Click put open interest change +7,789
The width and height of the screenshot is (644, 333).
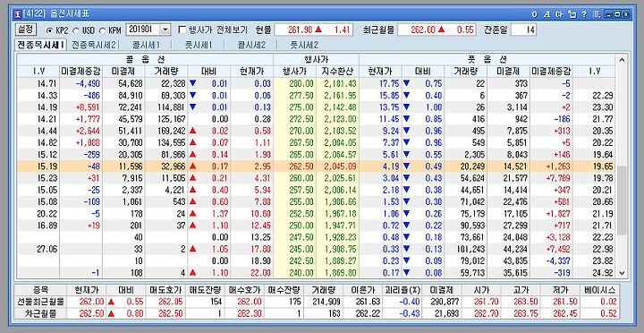[x=552, y=178]
